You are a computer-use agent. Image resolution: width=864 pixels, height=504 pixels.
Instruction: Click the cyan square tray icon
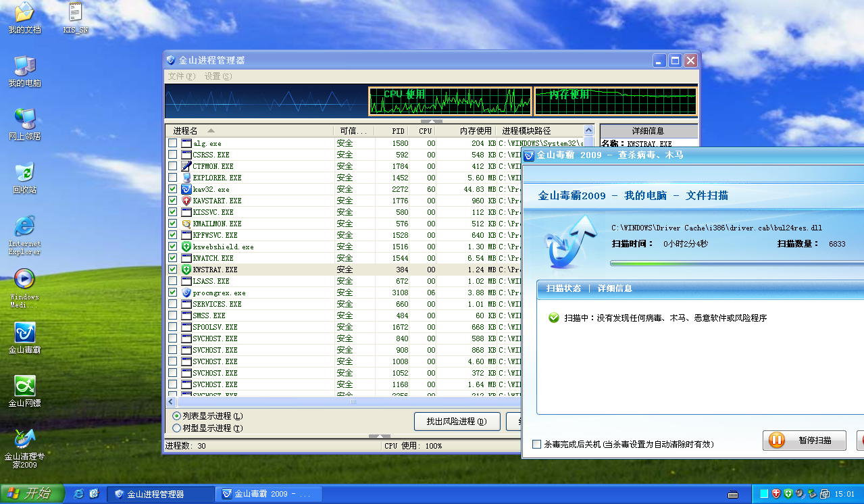point(763,494)
